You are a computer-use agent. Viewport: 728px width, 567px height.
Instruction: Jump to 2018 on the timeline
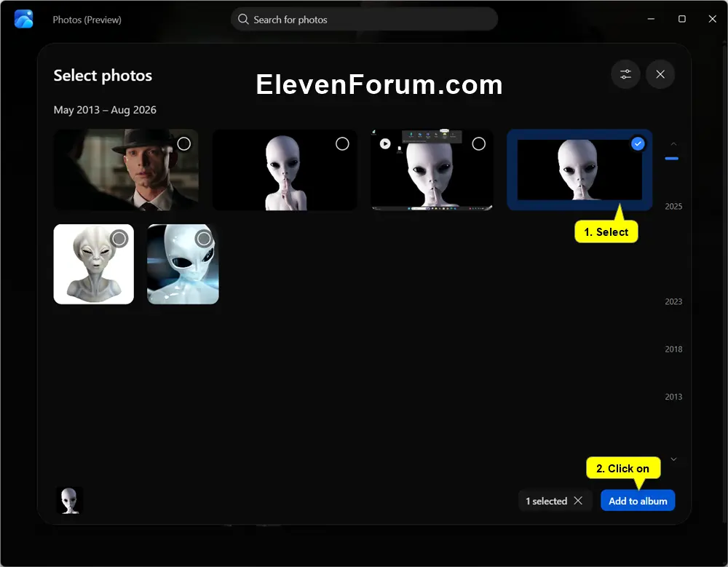pyautogui.click(x=673, y=349)
